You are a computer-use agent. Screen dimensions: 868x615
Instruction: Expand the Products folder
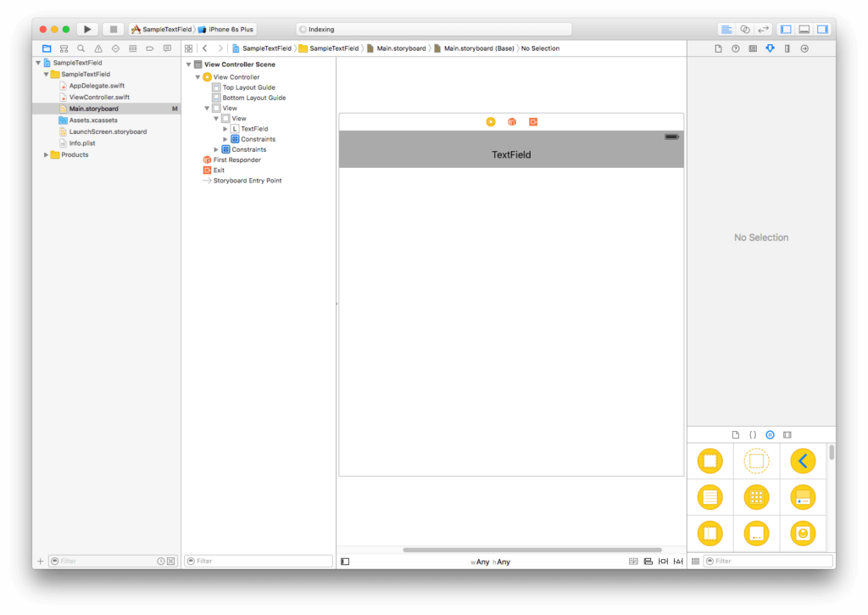point(47,155)
